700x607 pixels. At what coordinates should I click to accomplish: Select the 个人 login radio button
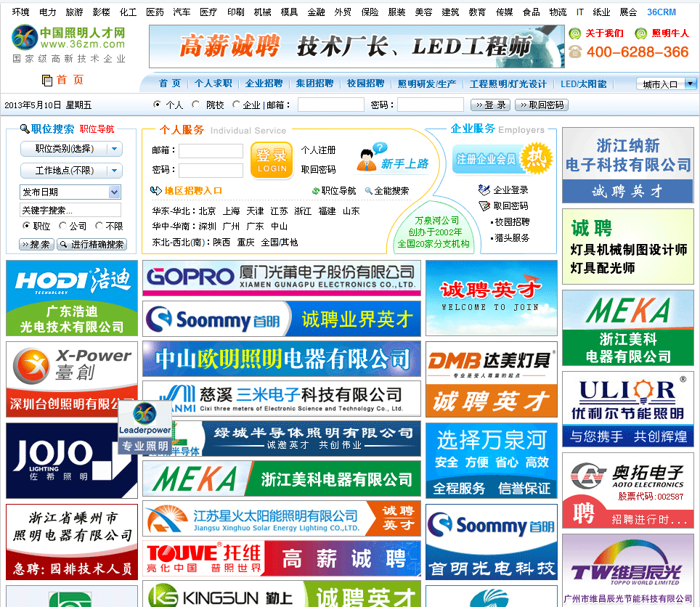[x=157, y=105]
